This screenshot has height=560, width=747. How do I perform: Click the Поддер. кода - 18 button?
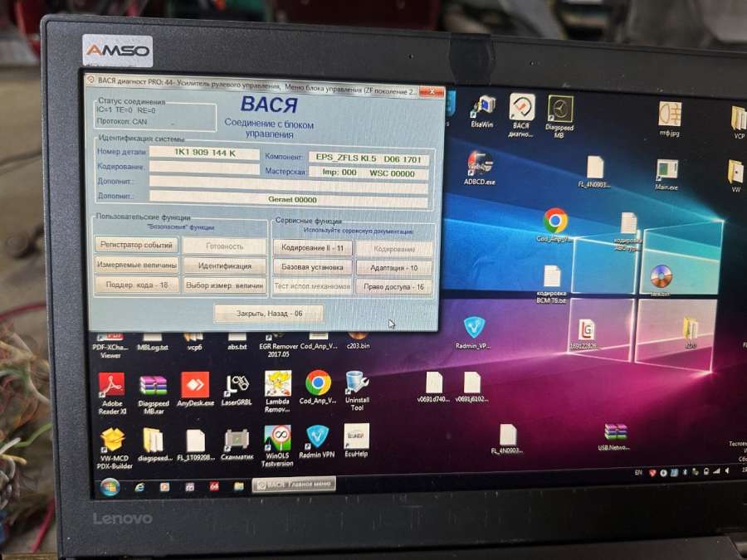137,285
